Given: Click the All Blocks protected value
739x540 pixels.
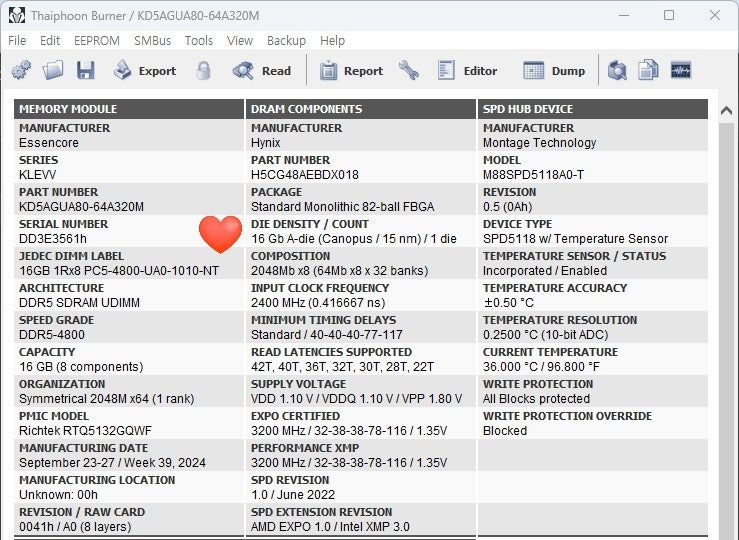Looking at the screenshot, I should pyautogui.click(x=536, y=399).
